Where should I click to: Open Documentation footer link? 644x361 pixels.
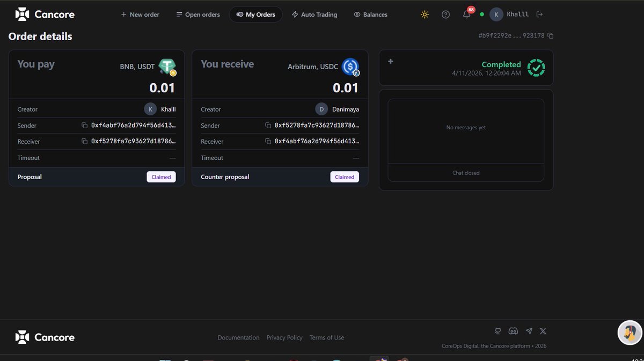tap(238, 337)
